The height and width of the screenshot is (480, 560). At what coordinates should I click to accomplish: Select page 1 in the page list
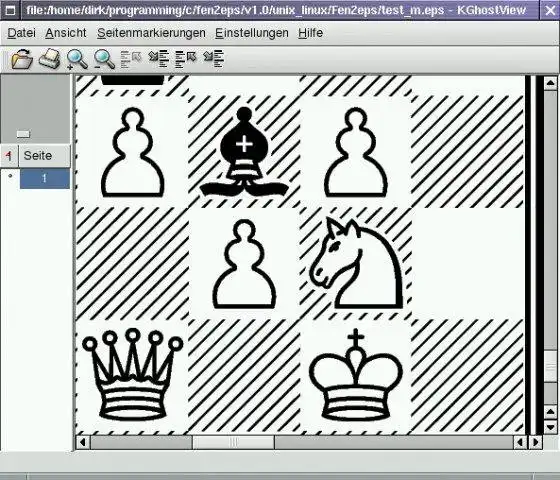pos(45,179)
